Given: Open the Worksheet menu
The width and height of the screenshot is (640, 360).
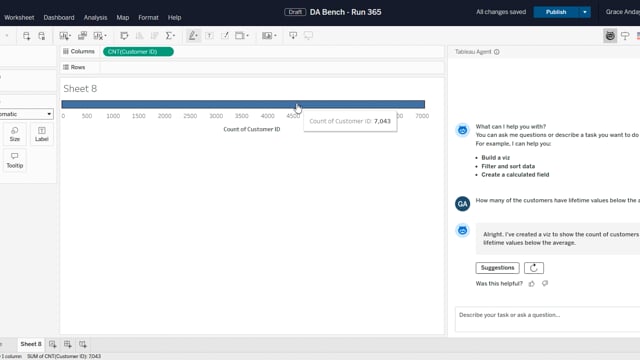Looking at the screenshot, I should coord(19,18).
